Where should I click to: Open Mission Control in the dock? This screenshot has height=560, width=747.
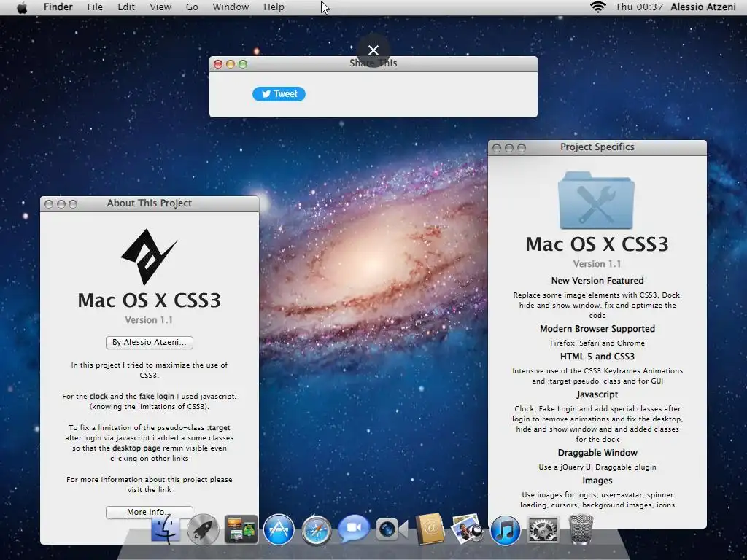[241, 529]
